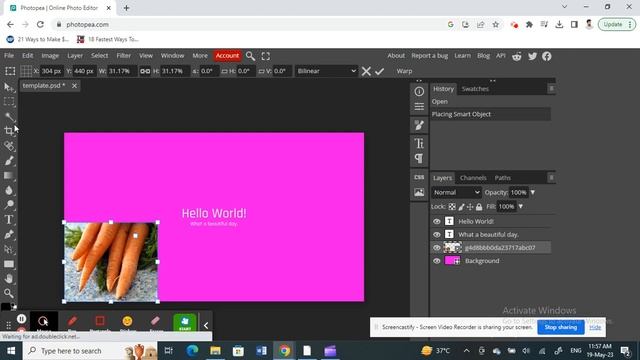Hide the Hello World! layer
Viewport: 640px width, 360px height.
(x=437, y=221)
